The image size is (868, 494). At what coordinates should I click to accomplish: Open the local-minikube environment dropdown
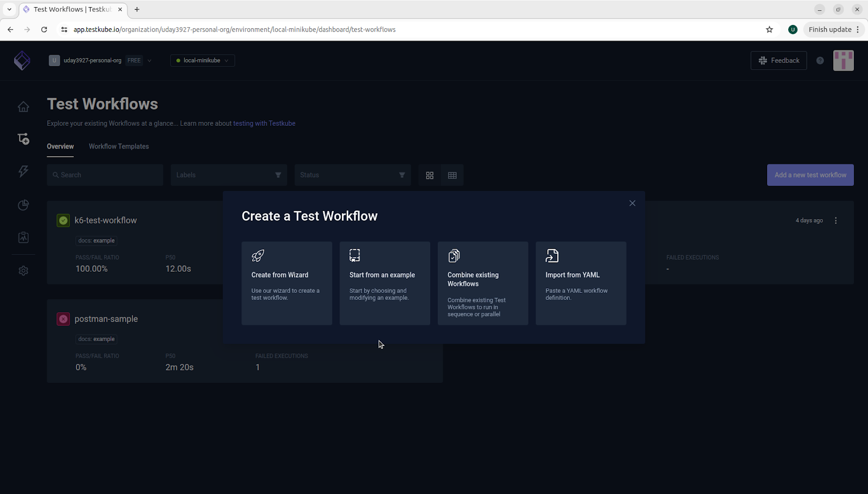pos(202,61)
